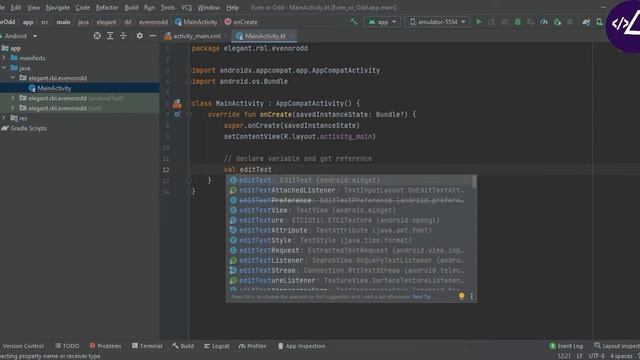Viewport: 640px width, 360px height.
Task: Click the override gutter icon beside onCreate
Action: pyautogui.click(x=177, y=115)
